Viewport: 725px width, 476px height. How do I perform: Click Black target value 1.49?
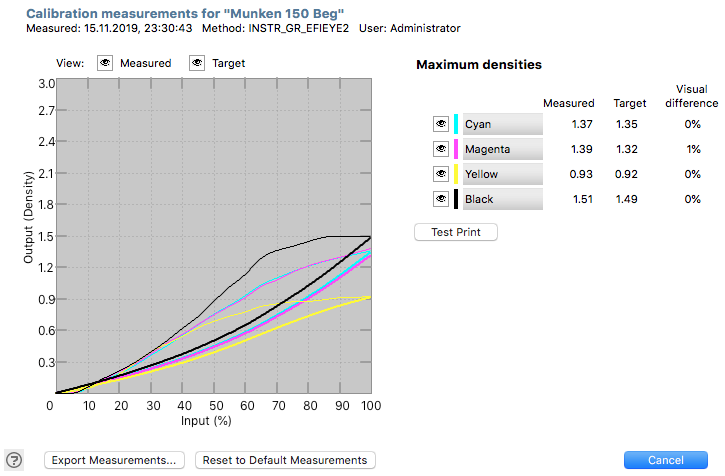tap(627, 199)
